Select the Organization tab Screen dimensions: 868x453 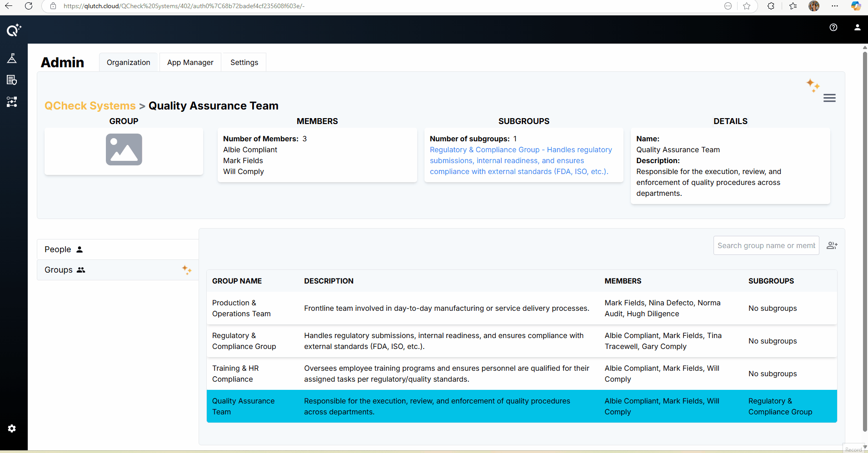point(128,62)
